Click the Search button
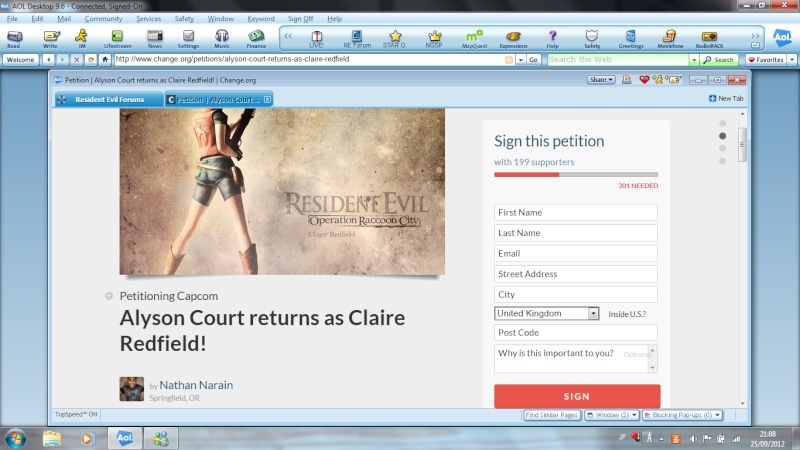This screenshot has height=450, width=800. pos(719,60)
